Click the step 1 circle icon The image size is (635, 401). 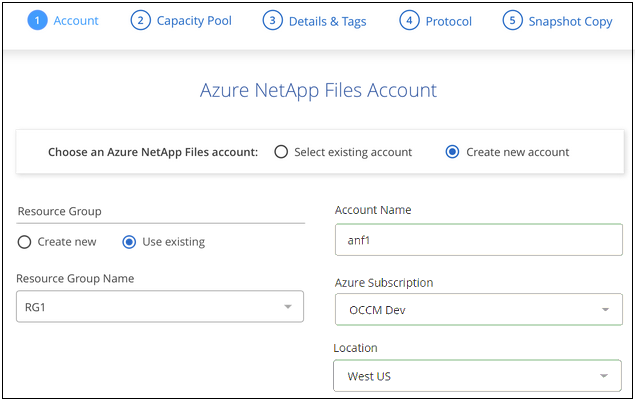pos(36,21)
